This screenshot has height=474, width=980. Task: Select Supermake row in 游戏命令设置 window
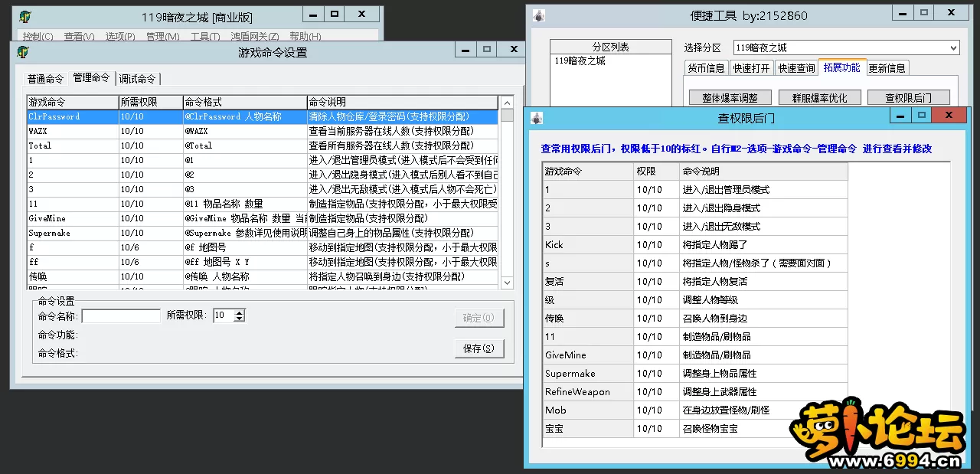pos(263,233)
